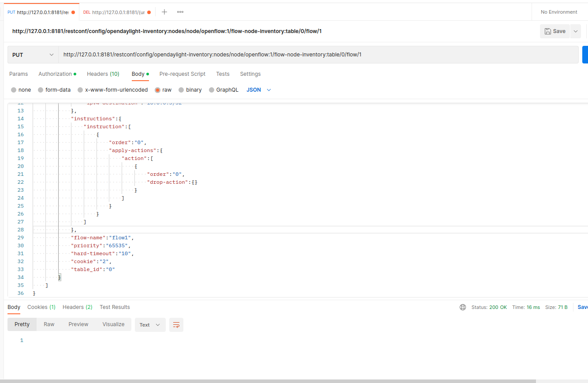Open the Cookies (1) response tab
588x383 pixels.
pos(41,307)
